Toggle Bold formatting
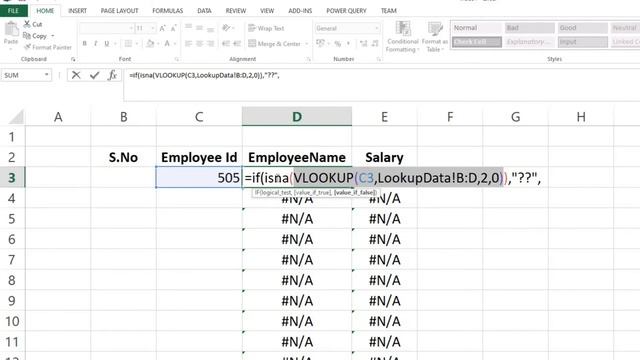The image size is (640, 360). pos(84,43)
